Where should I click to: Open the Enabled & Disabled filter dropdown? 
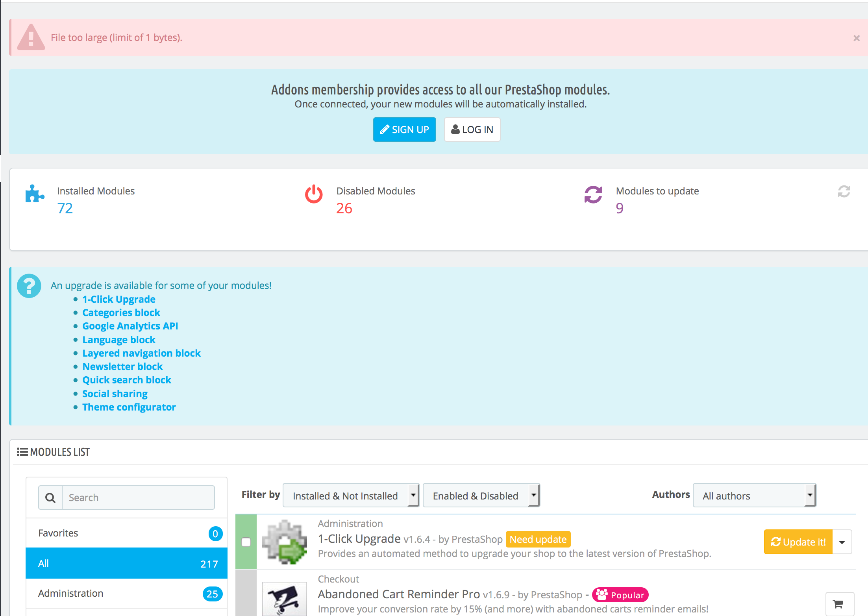pyautogui.click(x=481, y=496)
